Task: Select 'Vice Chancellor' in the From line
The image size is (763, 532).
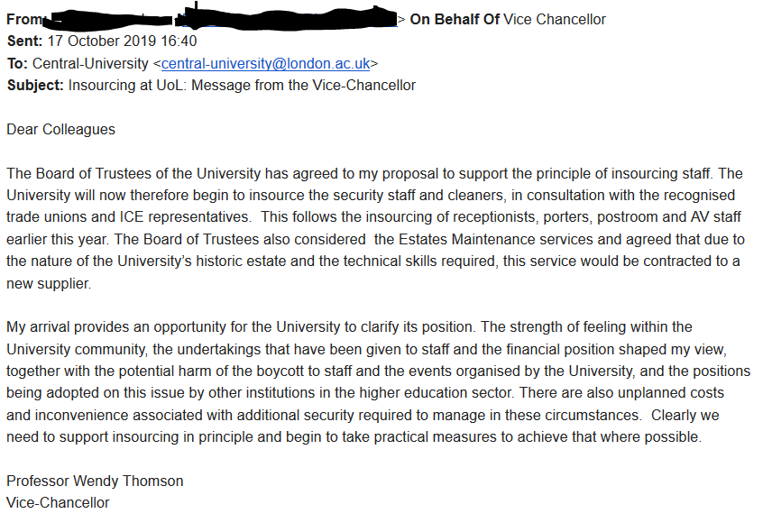Action: (x=555, y=19)
